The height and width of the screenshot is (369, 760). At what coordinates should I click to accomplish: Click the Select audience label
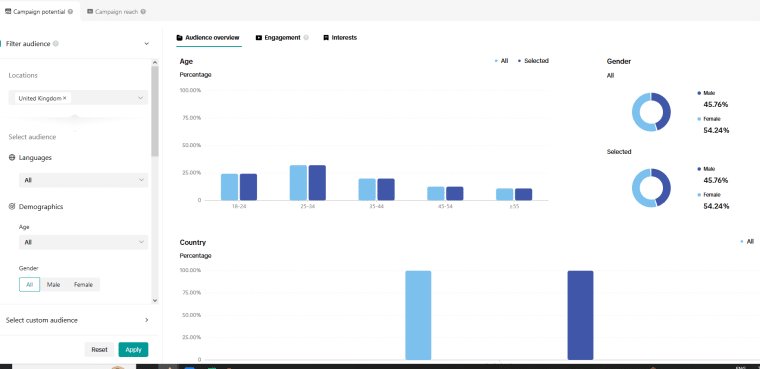coord(32,137)
